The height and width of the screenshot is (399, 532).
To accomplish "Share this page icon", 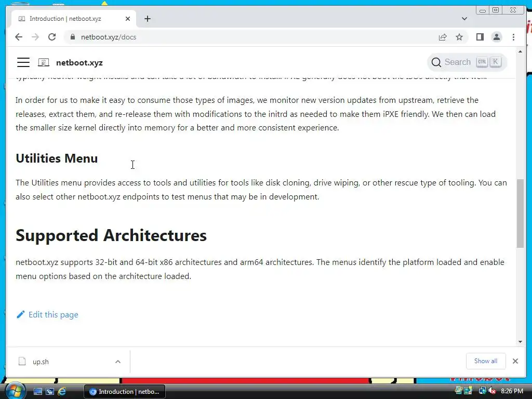I will click(443, 37).
